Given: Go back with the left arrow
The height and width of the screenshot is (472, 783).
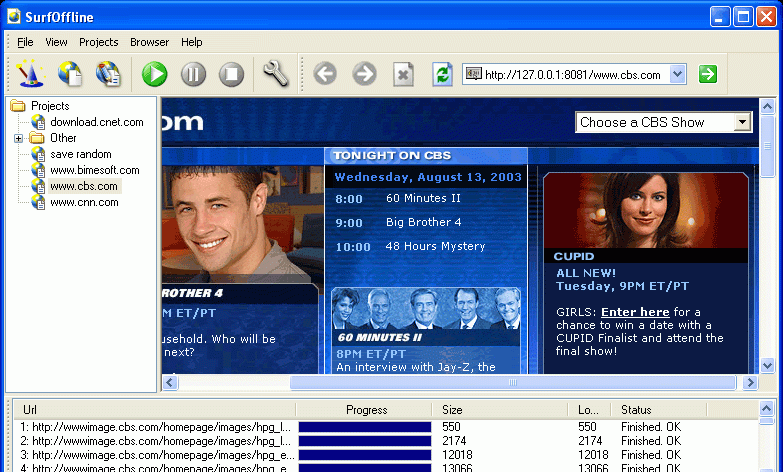Looking at the screenshot, I should pyautogui.click(x=325, y=74).
